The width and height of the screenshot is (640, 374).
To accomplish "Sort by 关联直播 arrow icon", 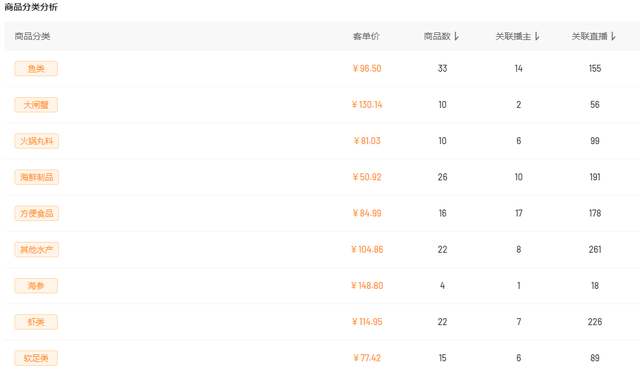I will (x=613, y=36).
